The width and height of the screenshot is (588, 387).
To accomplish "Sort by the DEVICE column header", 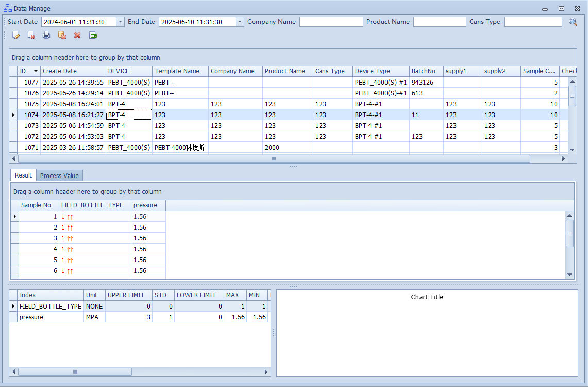I will pyautogui.click(x=129, y=71).
